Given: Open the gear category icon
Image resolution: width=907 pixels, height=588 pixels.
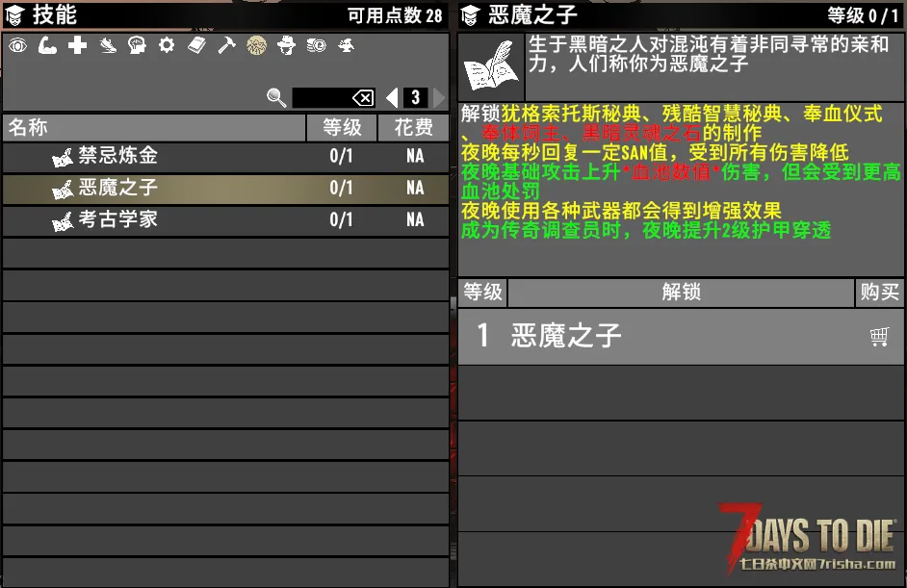Looking at the screenshot, I should (167, 45).
